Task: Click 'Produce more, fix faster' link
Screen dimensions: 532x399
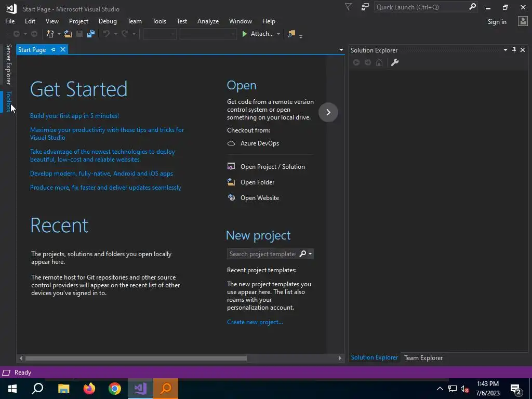Action: 105,187
